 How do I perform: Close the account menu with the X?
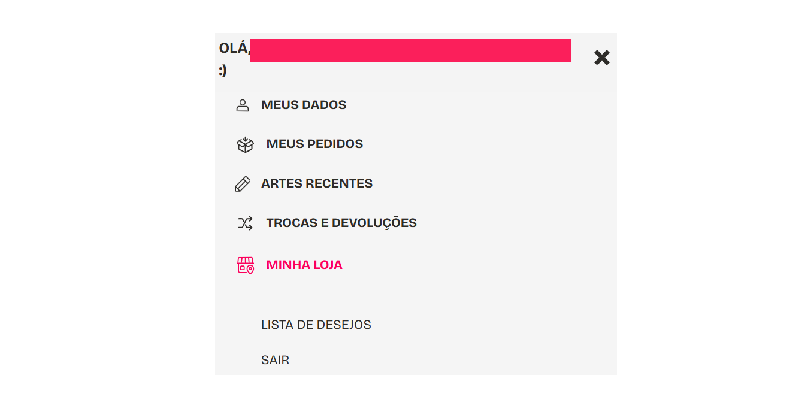tap(602, 58)
